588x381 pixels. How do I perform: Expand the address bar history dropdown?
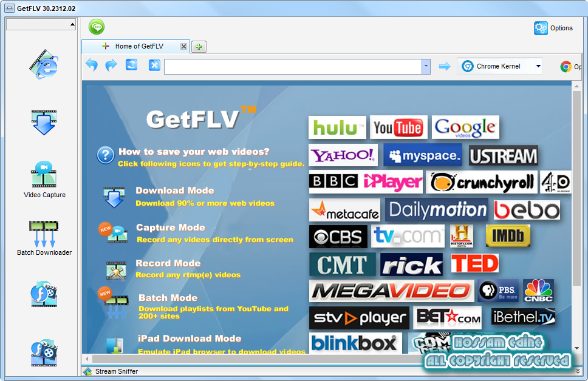pos(426,67)
